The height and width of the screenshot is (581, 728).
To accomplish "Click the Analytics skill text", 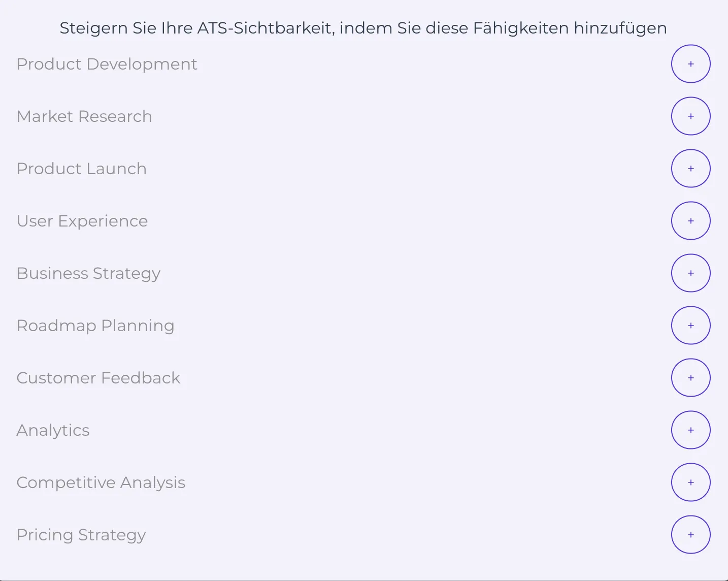I will pyautogui.click(x=53, y=430).
